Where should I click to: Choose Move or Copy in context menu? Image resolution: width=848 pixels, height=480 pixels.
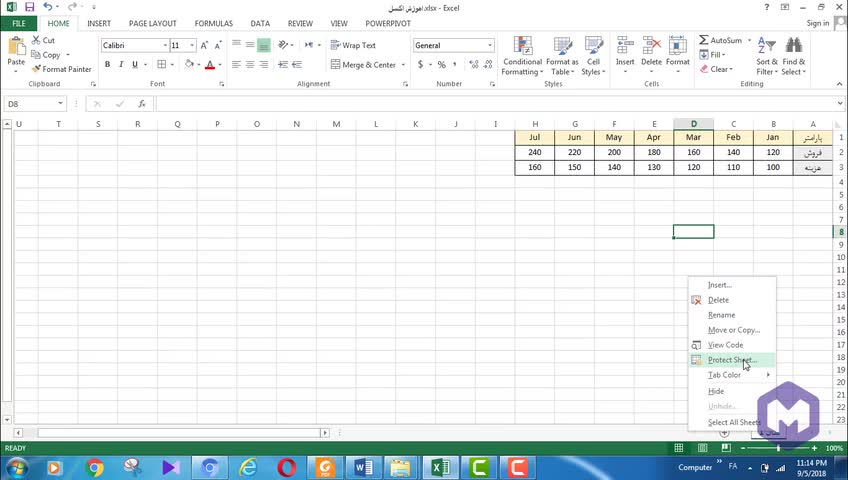pos(732,330)
